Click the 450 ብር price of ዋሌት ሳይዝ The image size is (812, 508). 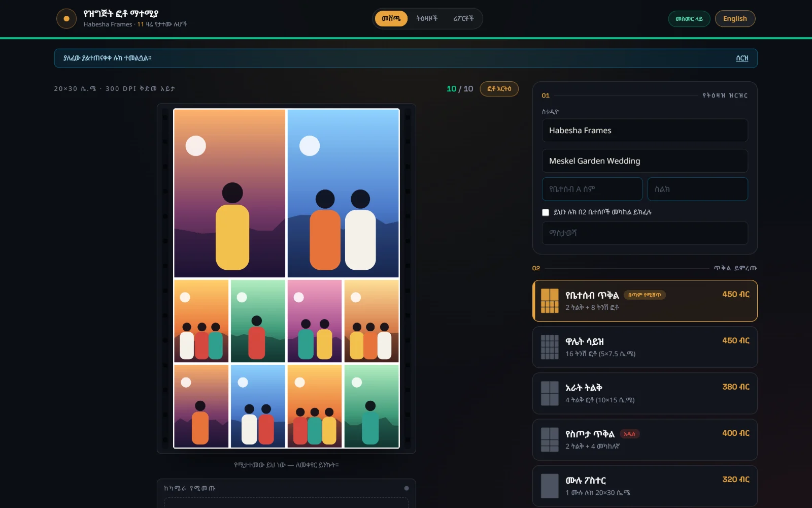735,340
